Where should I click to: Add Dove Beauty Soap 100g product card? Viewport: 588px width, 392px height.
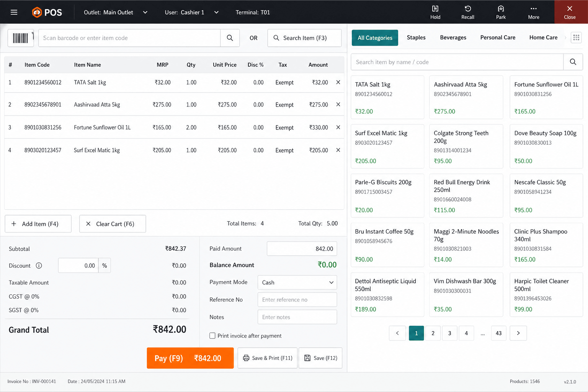coord(546,147)
